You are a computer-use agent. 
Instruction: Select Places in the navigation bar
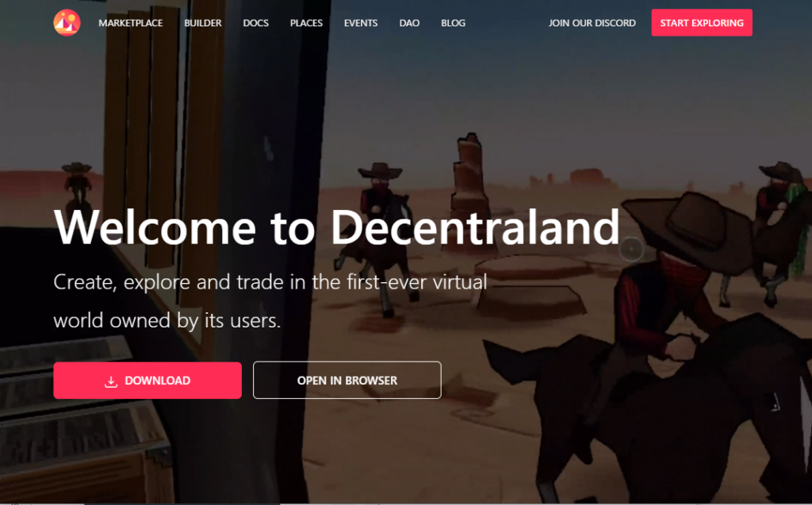click(x=306, y=23)
